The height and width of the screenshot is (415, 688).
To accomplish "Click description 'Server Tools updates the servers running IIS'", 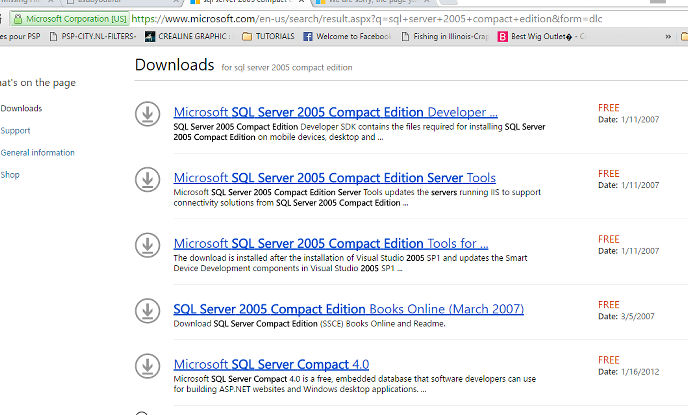I will 357,197.
